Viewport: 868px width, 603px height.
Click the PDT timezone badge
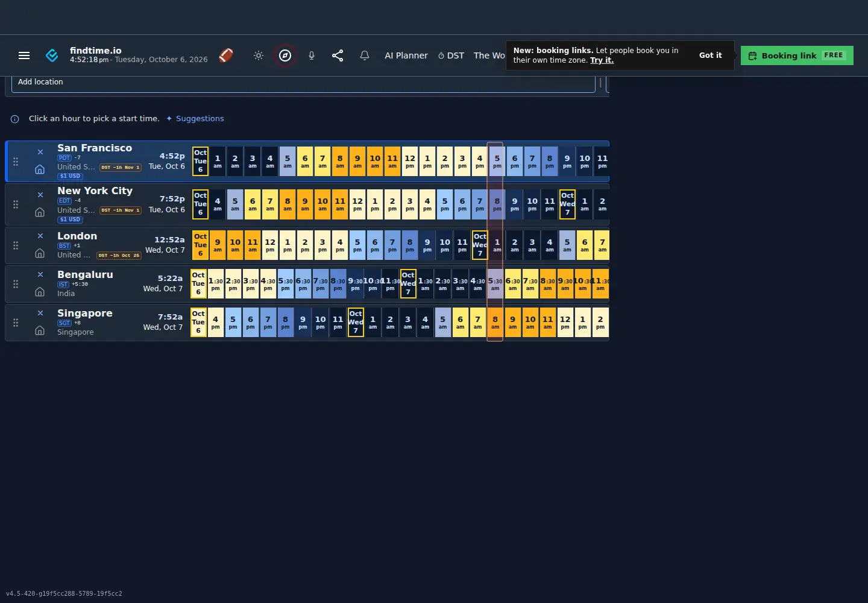coord(64,158)
